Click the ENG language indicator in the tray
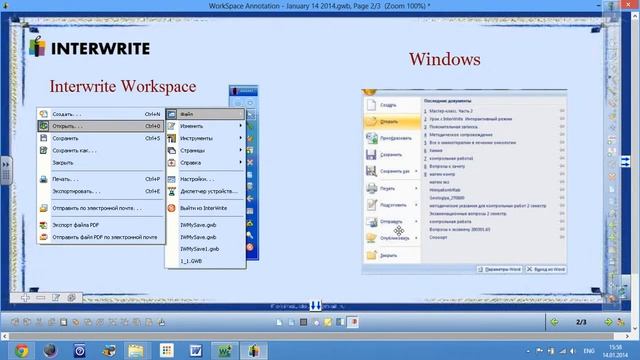640x360 pixels. tap(589, 351)
